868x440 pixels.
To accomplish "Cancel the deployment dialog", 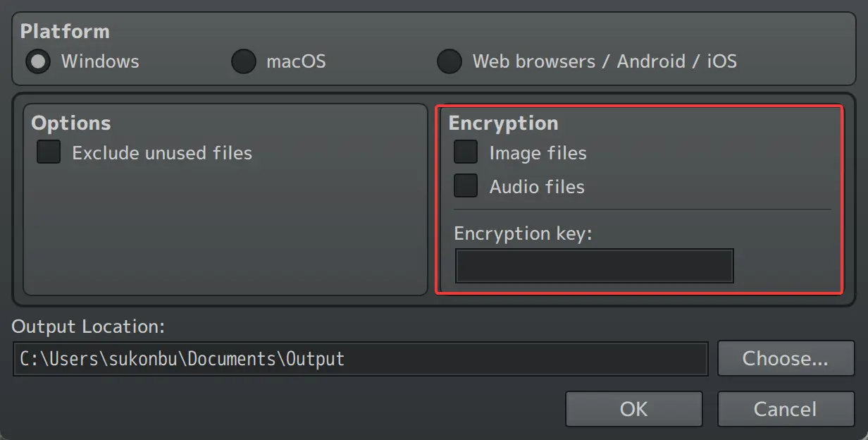I will tap(785, 409).
